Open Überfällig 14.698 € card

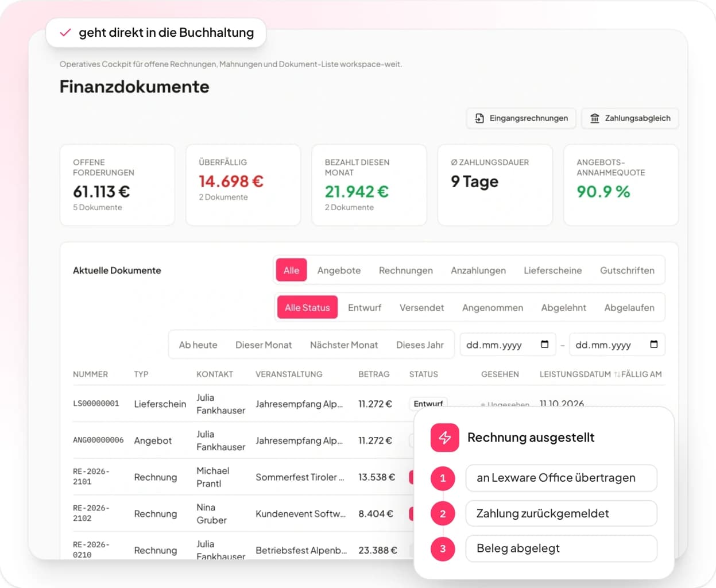point(243,185)
